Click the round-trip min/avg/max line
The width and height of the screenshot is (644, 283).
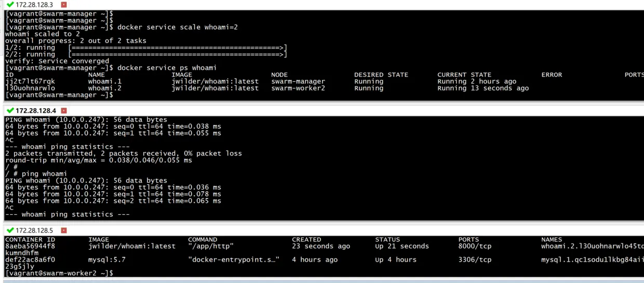tap(99, 160)
